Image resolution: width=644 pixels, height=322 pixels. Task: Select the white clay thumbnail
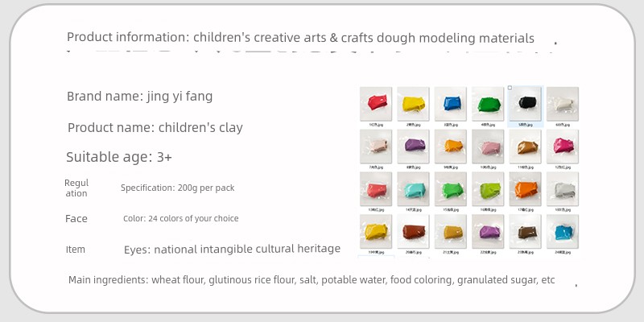563,104
